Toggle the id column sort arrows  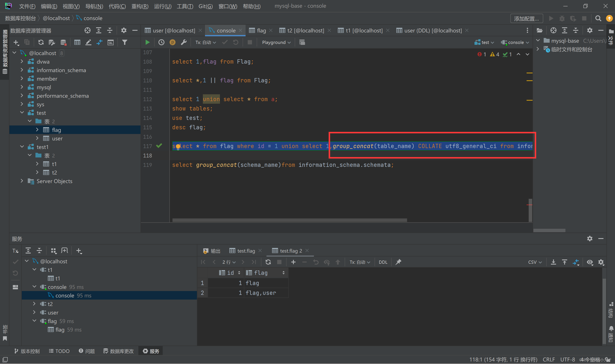click(239, 273)
